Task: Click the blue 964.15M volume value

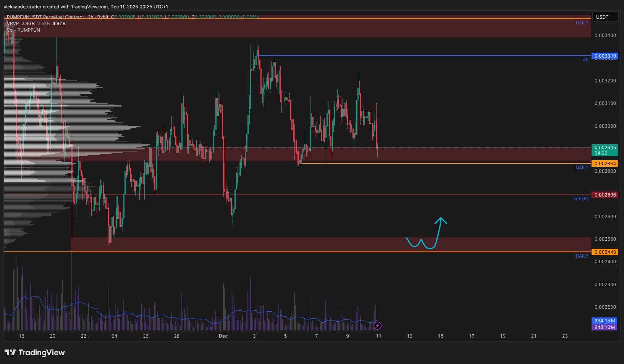Action: [x=604, y=321]
